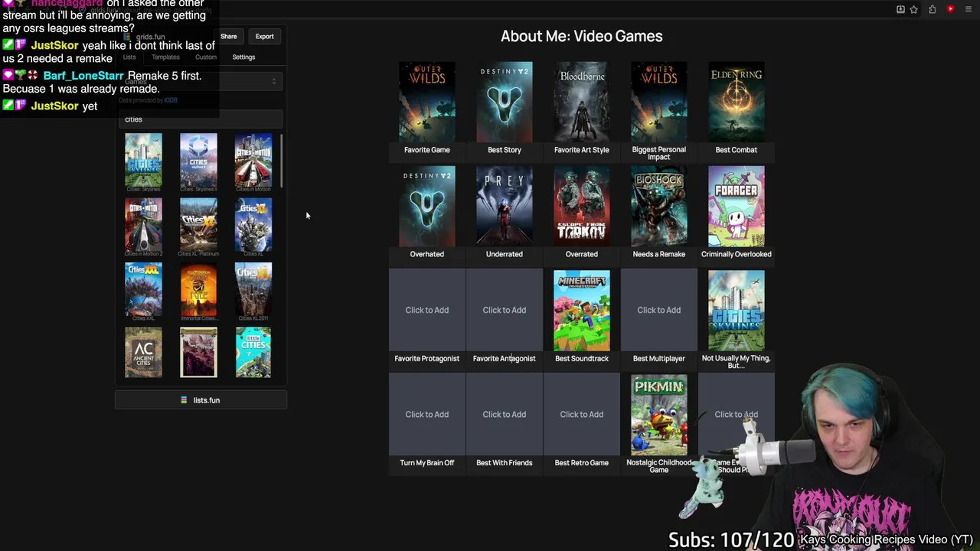The height and width of the screenshot is (551, 980).
Task: Click the 'Criminally Overlooked' label
Action: 737,254
